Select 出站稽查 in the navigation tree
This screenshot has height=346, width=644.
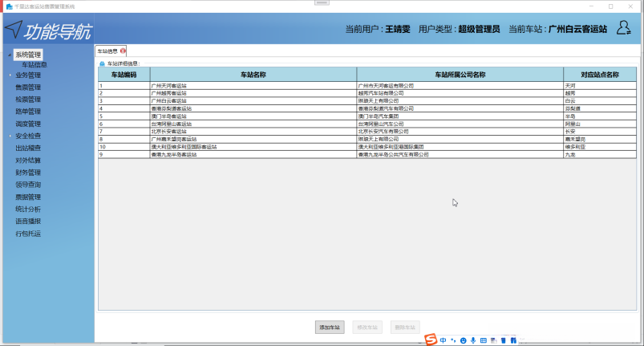(28, 148)
